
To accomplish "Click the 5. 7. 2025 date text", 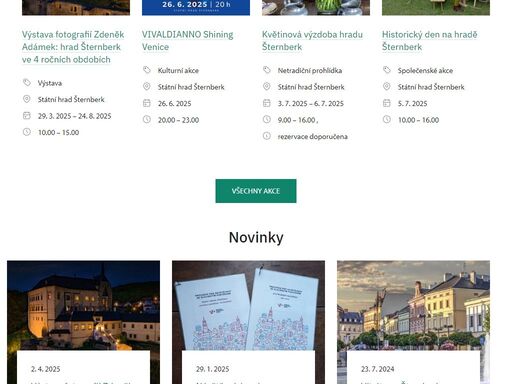I will [x=412, y=104].
